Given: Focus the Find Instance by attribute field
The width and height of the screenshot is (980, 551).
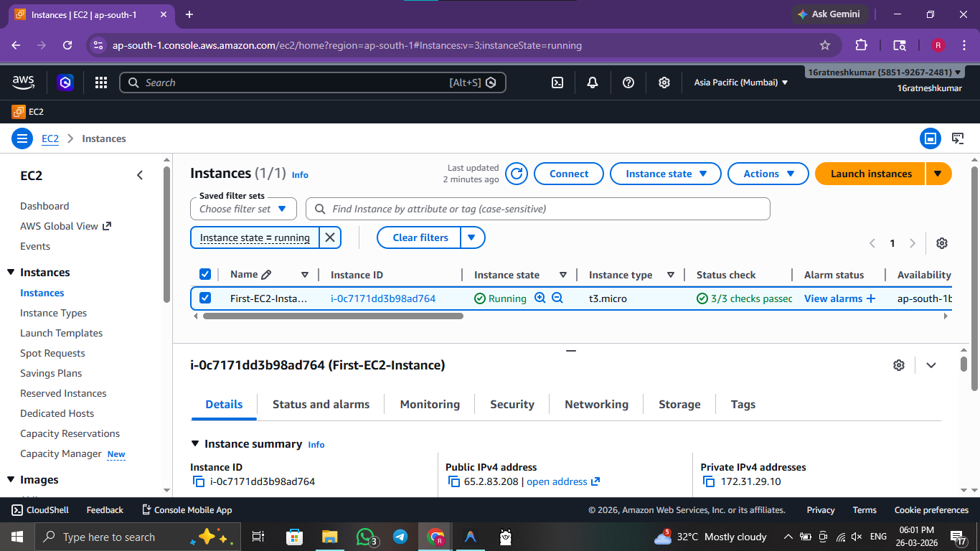Looking at the screenshot, I should 538,209.
